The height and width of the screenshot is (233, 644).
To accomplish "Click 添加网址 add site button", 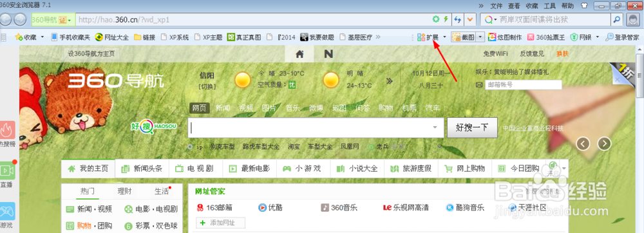I will click(x=220, y=223).
